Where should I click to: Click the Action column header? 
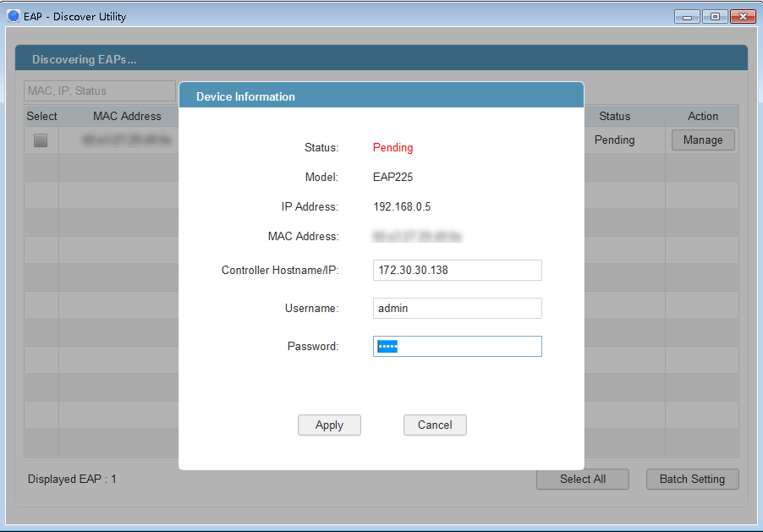(703, 116)
